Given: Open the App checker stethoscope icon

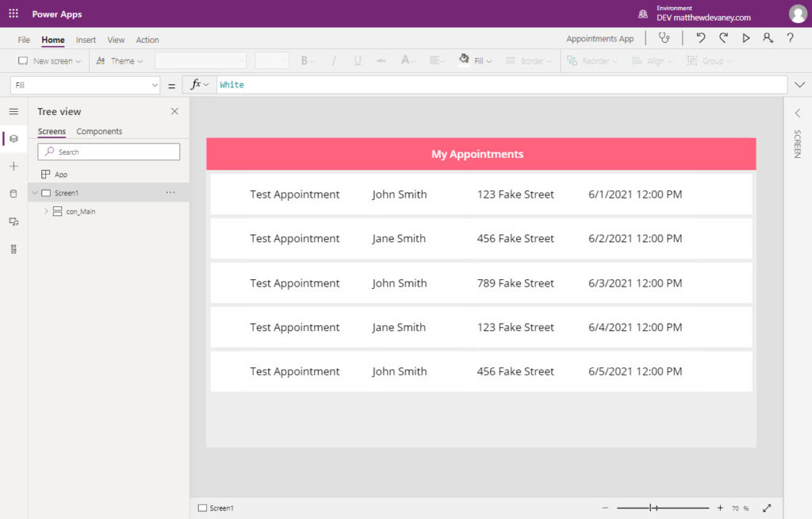Looking at the screenshot, I should tap(664, 38).
